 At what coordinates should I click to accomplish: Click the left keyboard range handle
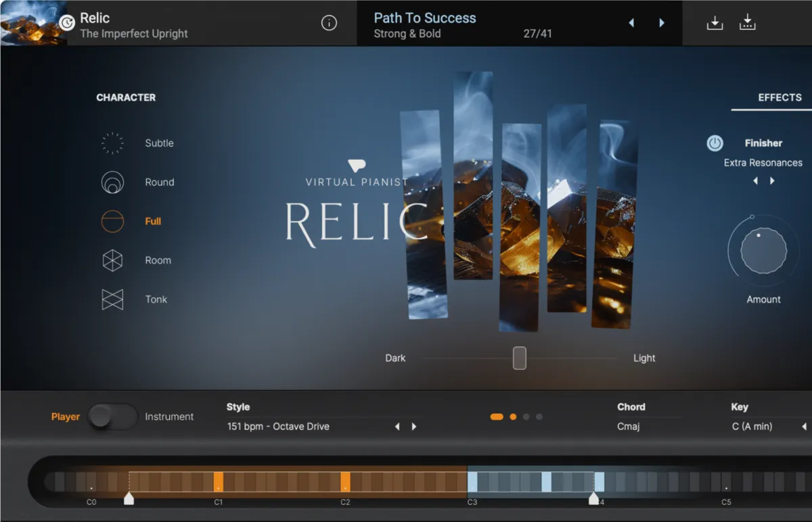coord(129,498)
